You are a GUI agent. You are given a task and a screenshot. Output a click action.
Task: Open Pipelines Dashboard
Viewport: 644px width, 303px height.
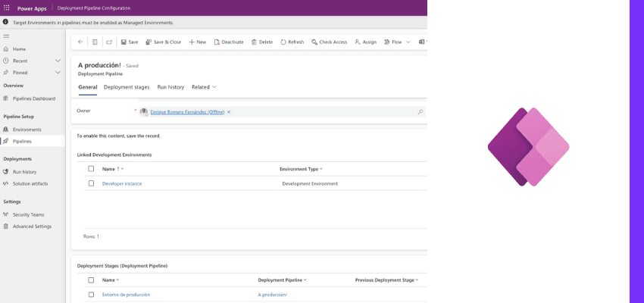click(x=33, y=98)
